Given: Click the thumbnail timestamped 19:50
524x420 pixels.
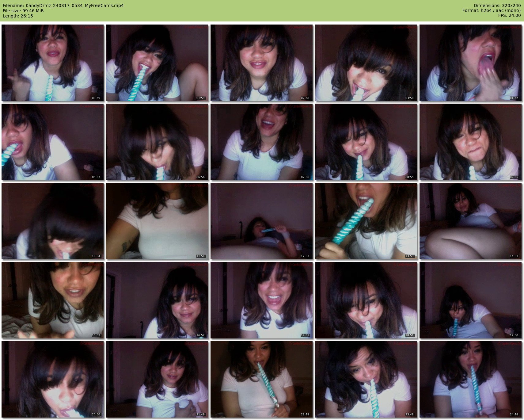Looking at the screenshot, I should point(470,300).
